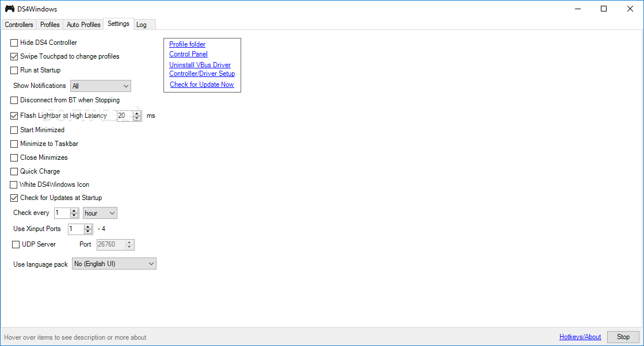Expand the Use language pack dropdown

tap(114, 264)
